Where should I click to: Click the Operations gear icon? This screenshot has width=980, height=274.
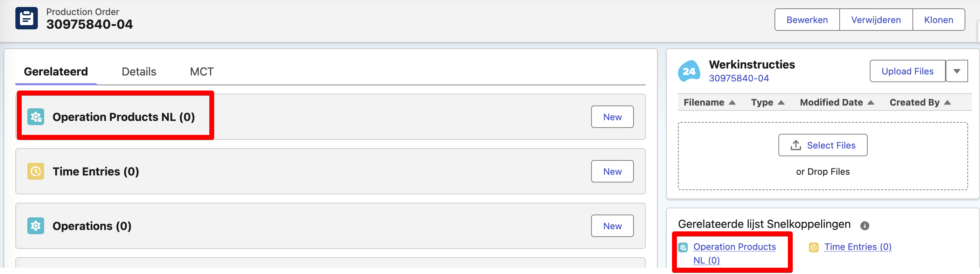36,226
